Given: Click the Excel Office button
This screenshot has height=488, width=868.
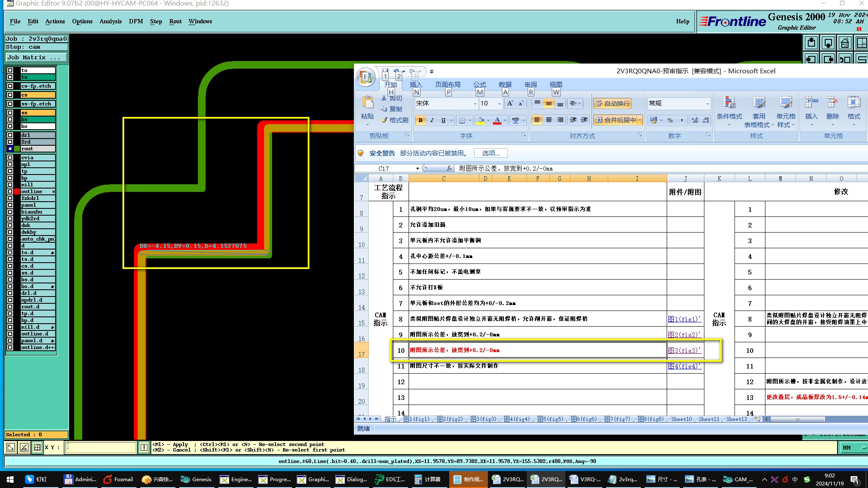Looking at the screenshot, I should (366, 77).
